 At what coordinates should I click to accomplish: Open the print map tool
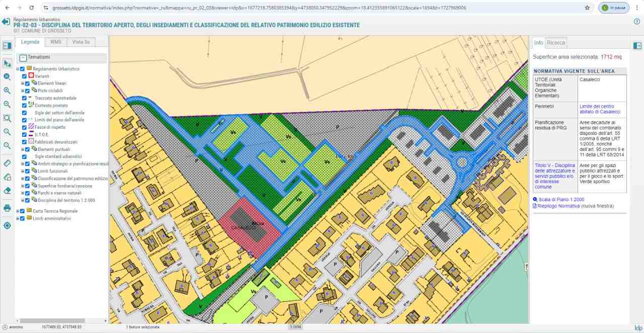point(7,208)
